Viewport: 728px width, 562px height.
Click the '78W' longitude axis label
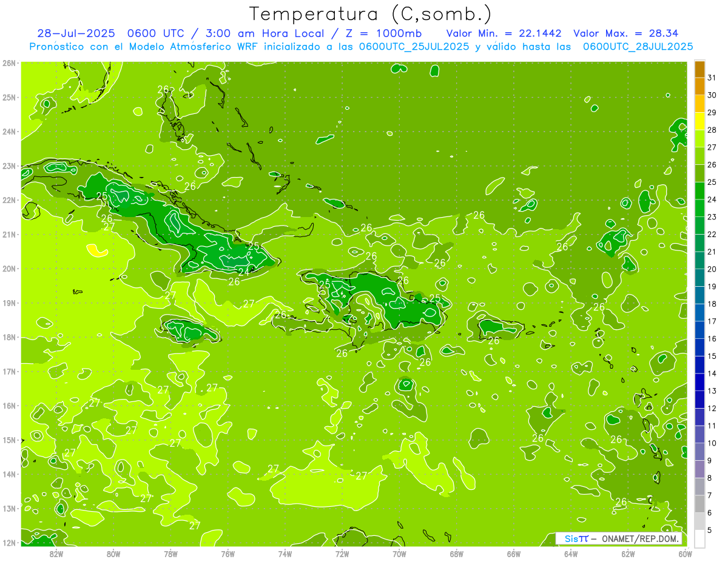(x=170, y=554)
